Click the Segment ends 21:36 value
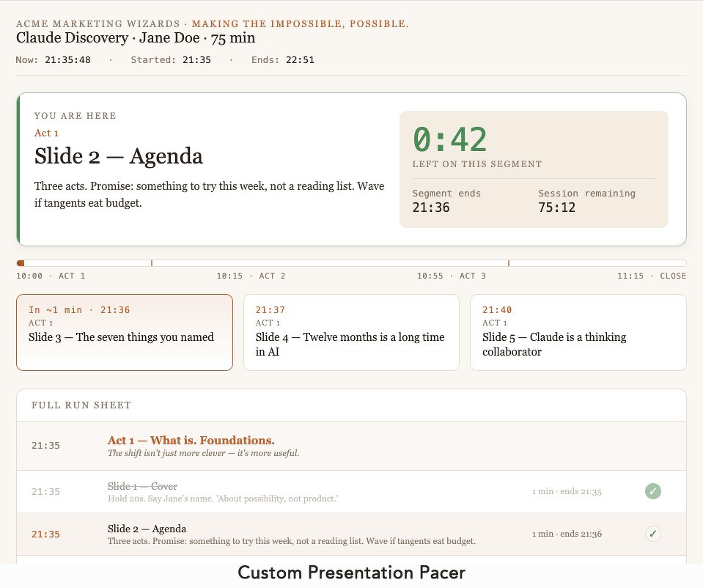The width and height of the screenshot is (703, 588). pos(431,207)
